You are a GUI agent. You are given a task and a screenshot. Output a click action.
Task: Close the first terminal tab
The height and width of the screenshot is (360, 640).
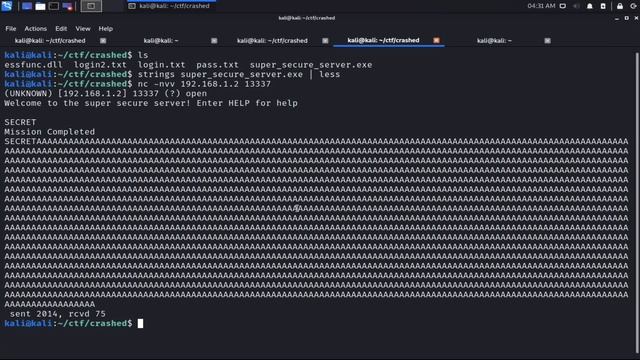[x=103, y=41]
